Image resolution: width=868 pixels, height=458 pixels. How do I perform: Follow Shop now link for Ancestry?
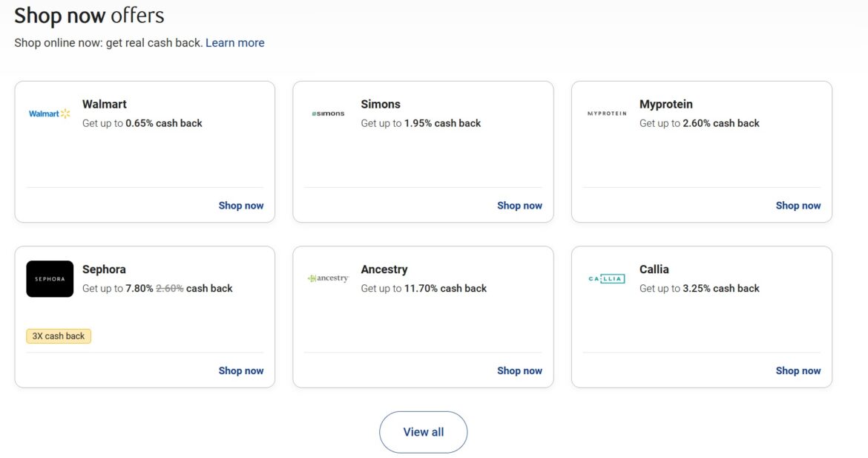coord(519,370)
